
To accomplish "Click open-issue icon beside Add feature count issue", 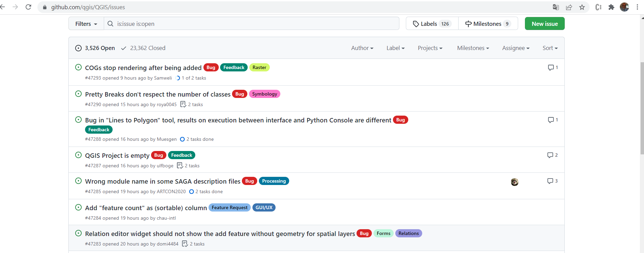I will [78, 207].
